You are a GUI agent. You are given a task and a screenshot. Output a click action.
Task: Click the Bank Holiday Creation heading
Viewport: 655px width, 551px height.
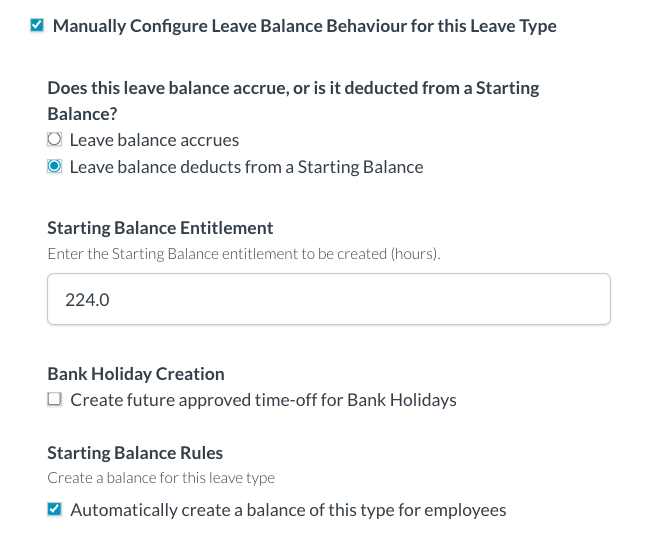click(x=136, y=374)
